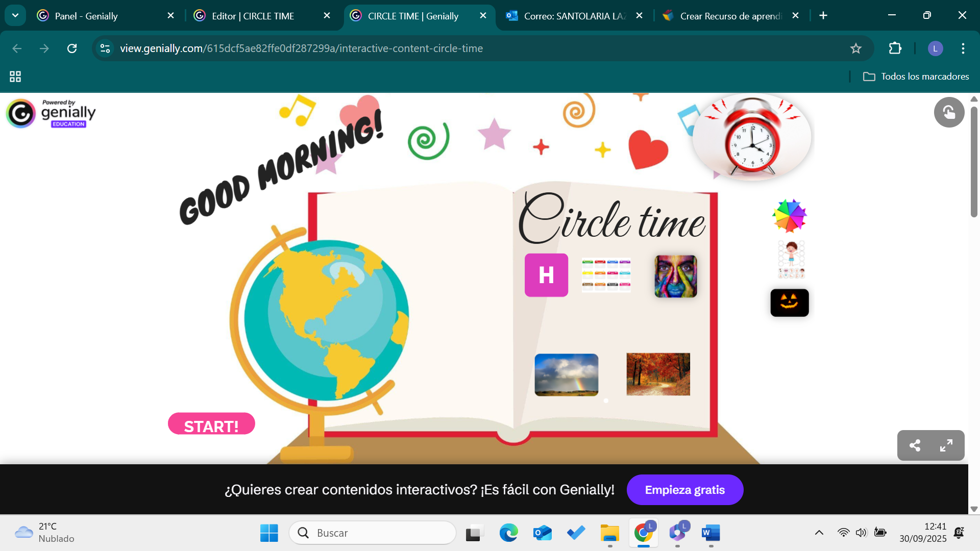Click the Empieza gratis button

[x=684, y=490]
